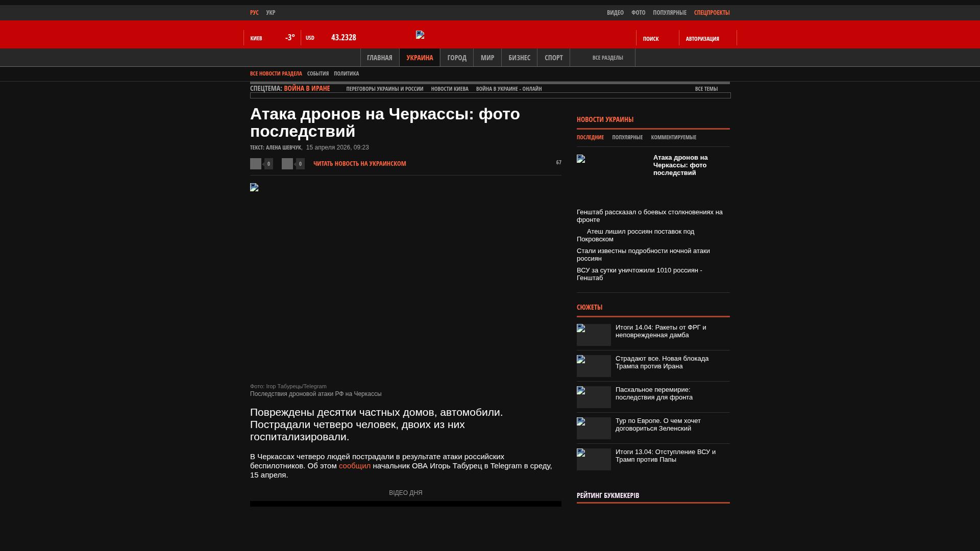Show Комментируемые news list
The width and height of the screenshot is (980, 551).
click(x=673, y=137)
